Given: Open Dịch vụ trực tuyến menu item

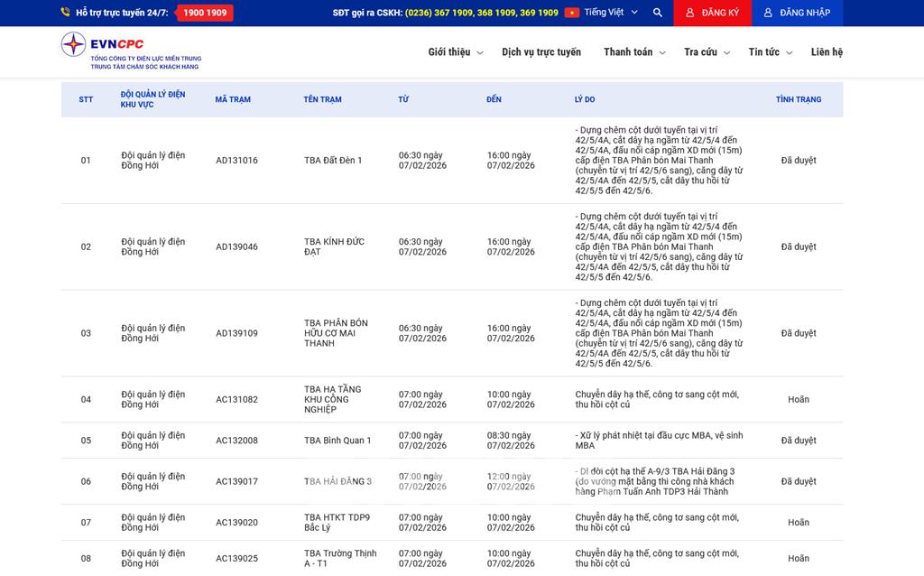Looking at the screenshot, I should (541, 52).
